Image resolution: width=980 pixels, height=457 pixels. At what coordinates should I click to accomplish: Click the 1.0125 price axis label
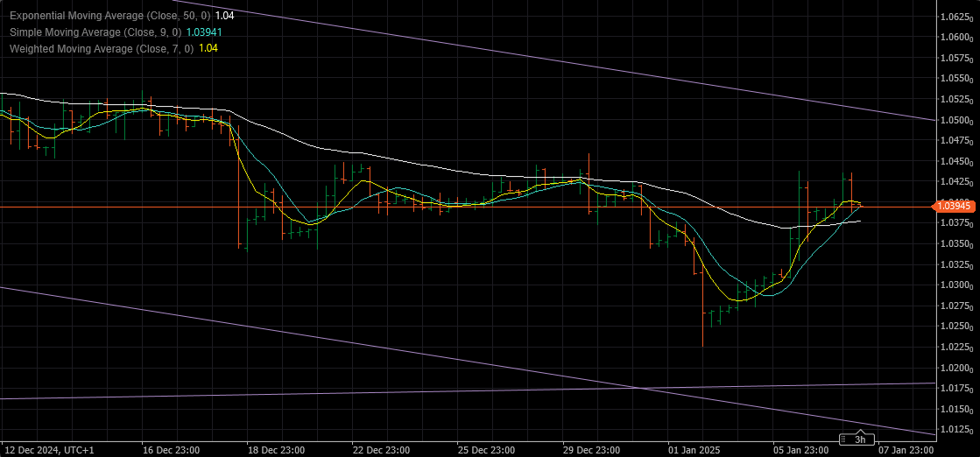click(957, 430)
